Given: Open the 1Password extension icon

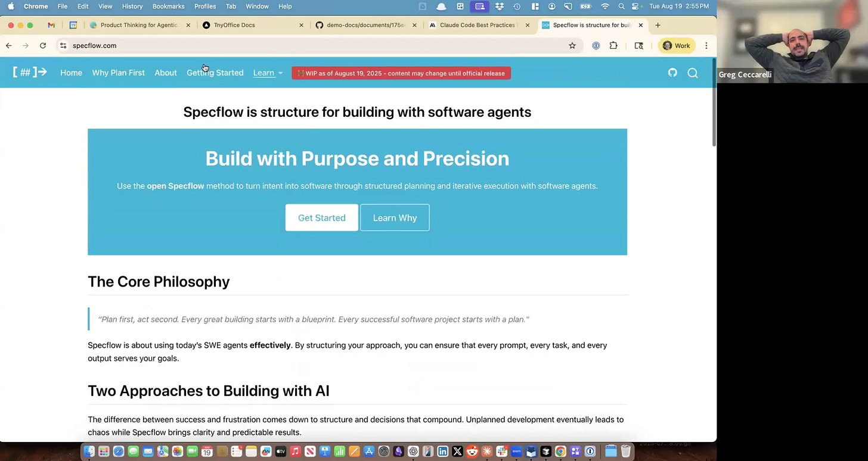Looking at the screenshot, I should [596, 45].
